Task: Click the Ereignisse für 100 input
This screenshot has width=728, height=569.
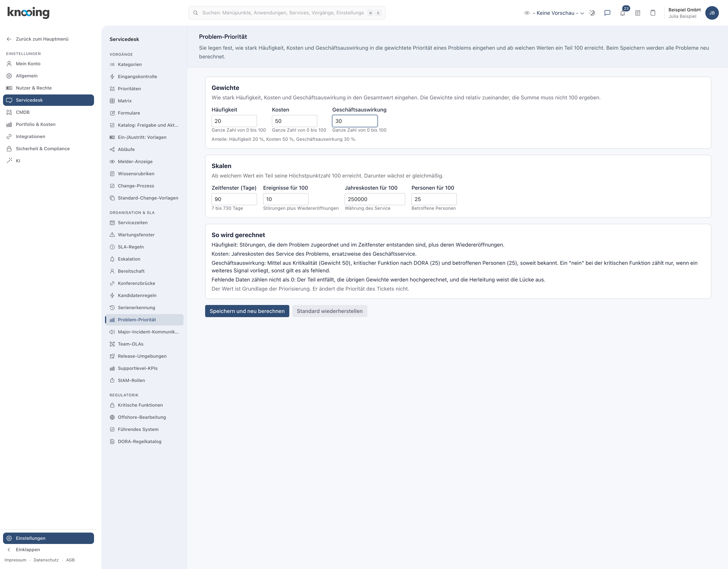Action: coord(286,199)
